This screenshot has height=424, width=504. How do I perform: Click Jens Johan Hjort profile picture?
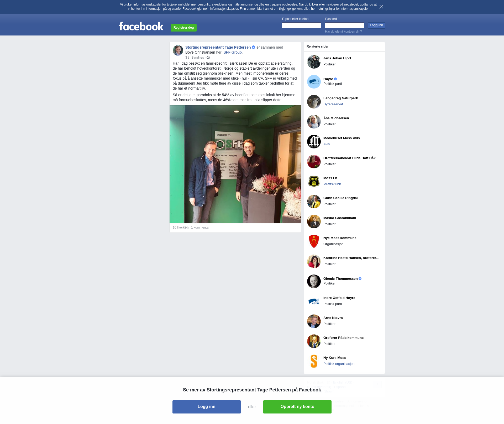coord(314,62)
